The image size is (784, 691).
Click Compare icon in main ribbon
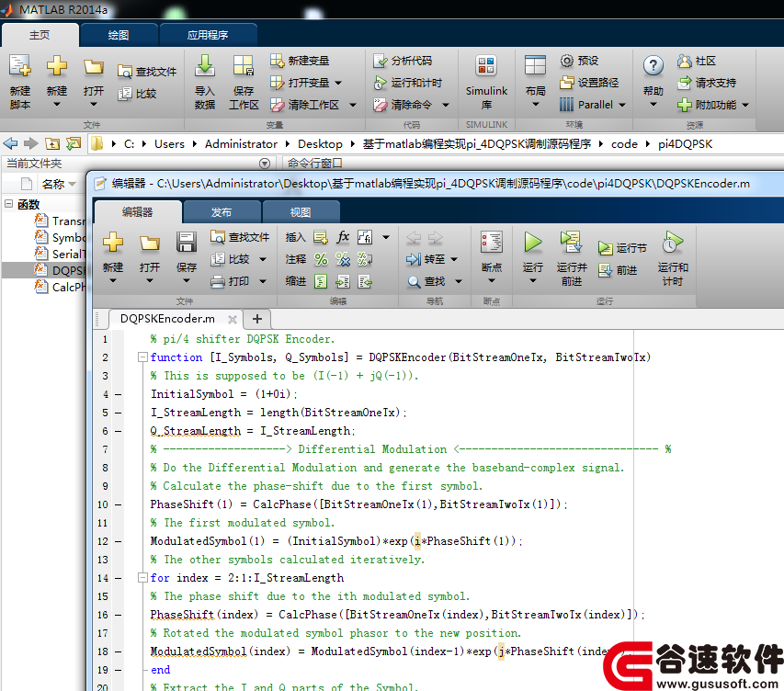coord(124,94)
